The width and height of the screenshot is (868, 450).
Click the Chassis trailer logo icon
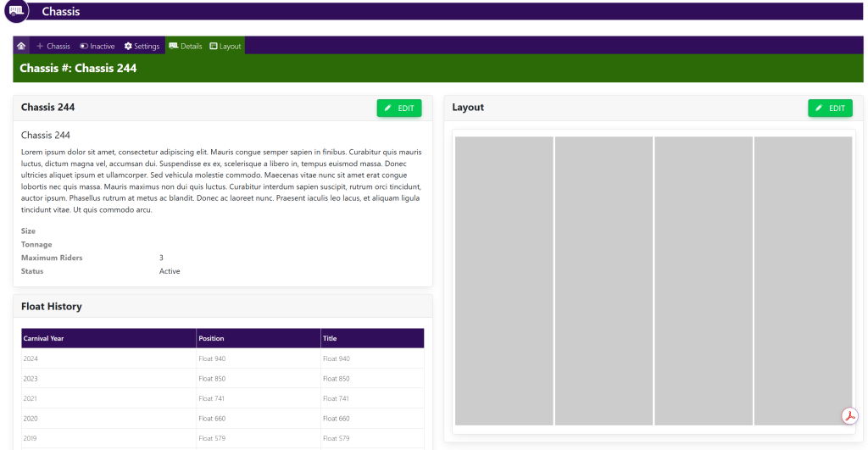tap(15, 11)
